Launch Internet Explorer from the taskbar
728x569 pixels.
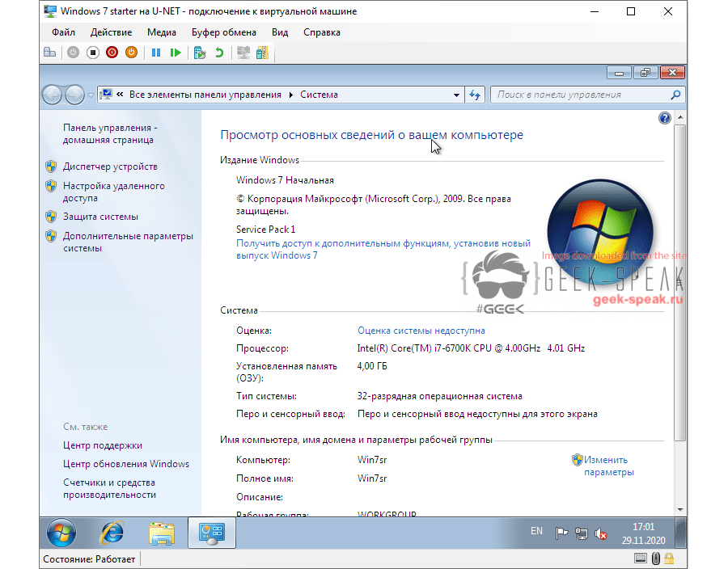(112, 533)
